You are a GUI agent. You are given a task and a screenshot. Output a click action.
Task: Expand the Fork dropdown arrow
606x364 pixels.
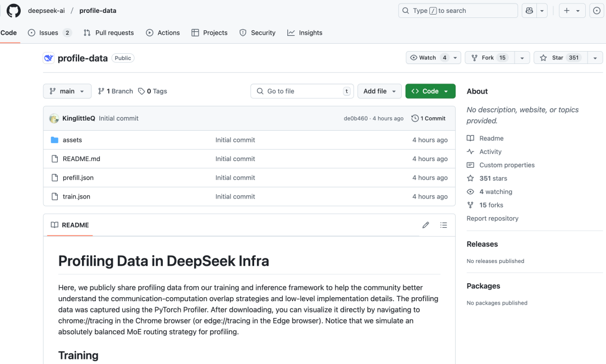[522, 58]
